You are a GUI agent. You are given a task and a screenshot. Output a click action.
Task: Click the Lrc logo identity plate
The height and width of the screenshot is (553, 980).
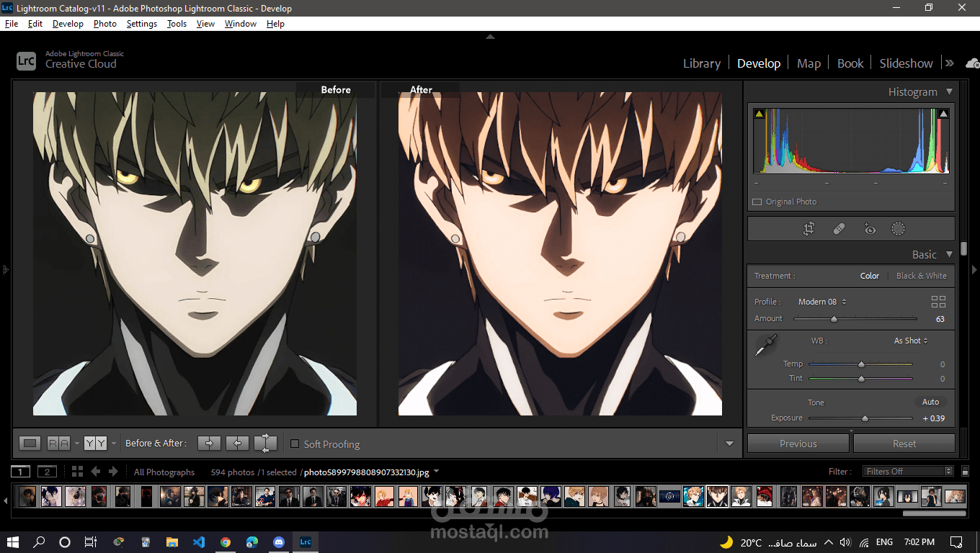(x=26, y=61)
